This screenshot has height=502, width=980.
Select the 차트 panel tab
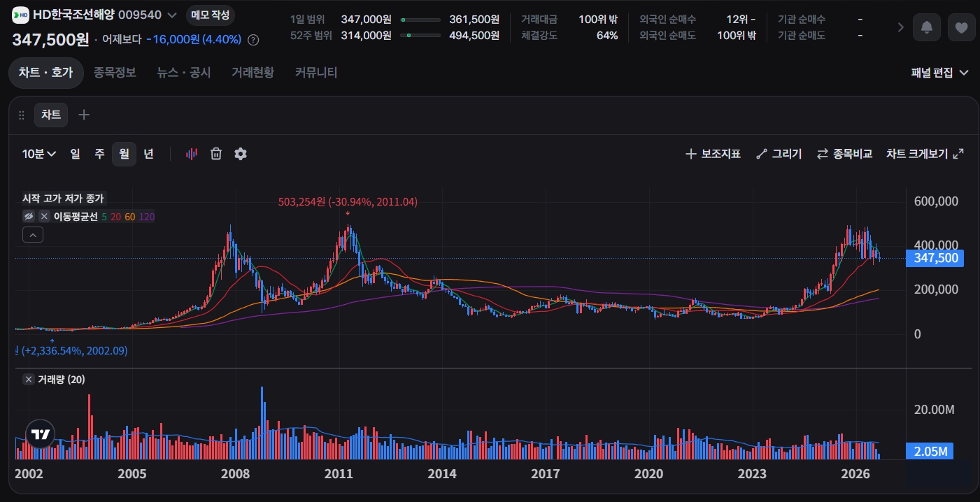[x=51, y=115]
